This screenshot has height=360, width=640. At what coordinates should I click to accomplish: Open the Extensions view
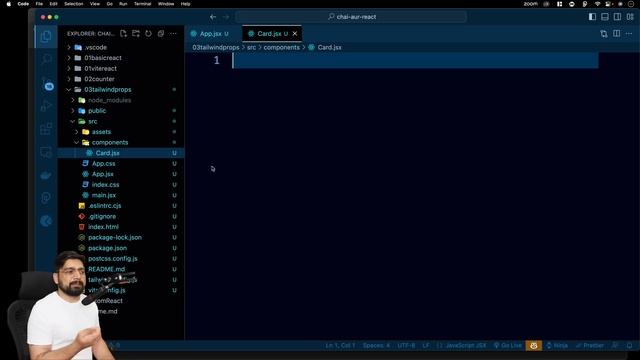tap(46, 129)
